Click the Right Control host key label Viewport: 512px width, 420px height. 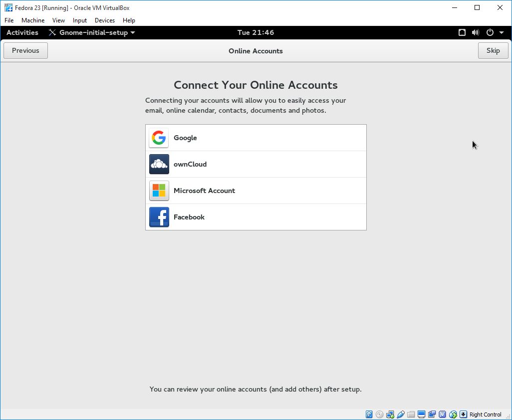click(x=485, y=415)
